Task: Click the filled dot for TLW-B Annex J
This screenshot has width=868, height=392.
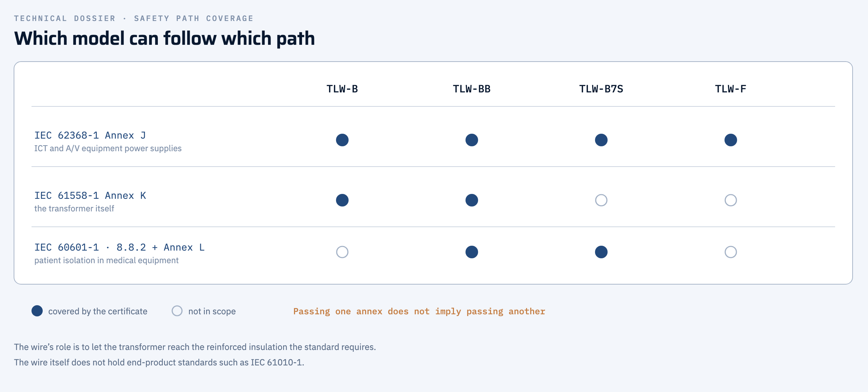Action: pos(342,140)
